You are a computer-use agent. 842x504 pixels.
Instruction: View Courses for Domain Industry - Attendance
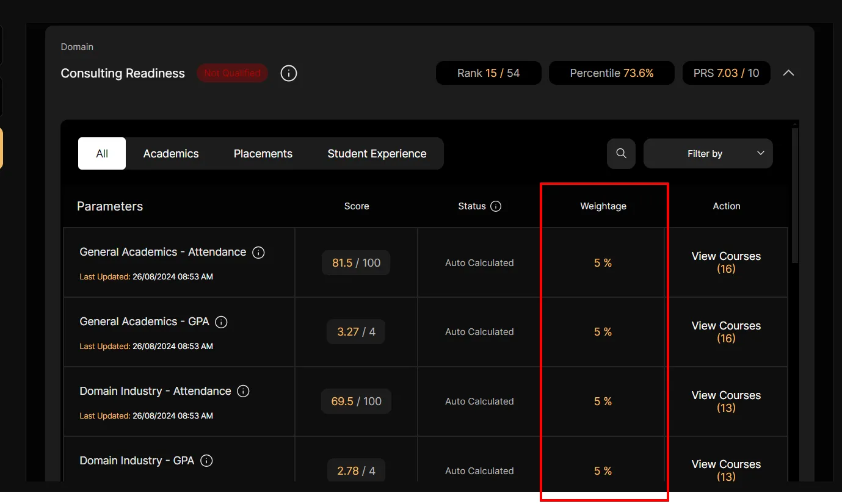[x=726, y=401]
